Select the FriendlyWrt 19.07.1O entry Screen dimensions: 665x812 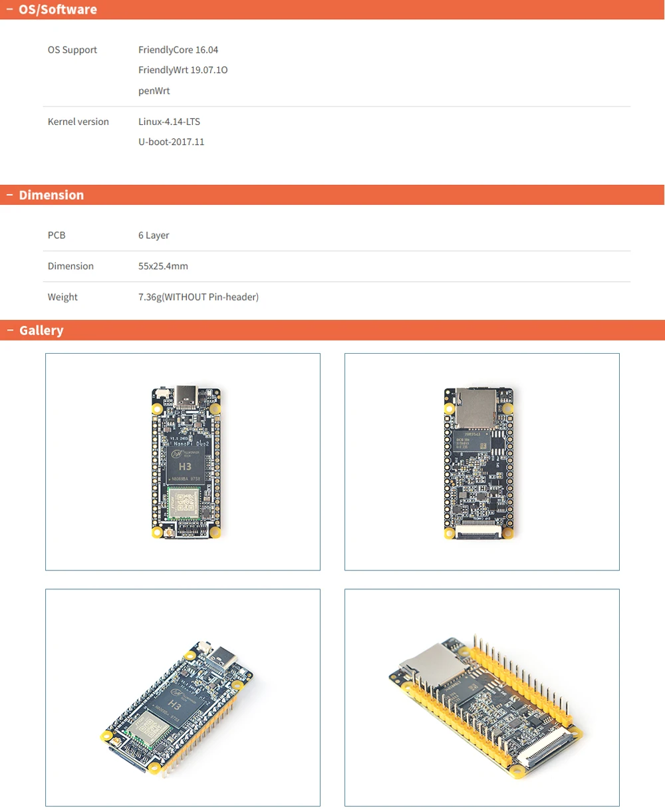pyautogui.click(x=183, y=70)
